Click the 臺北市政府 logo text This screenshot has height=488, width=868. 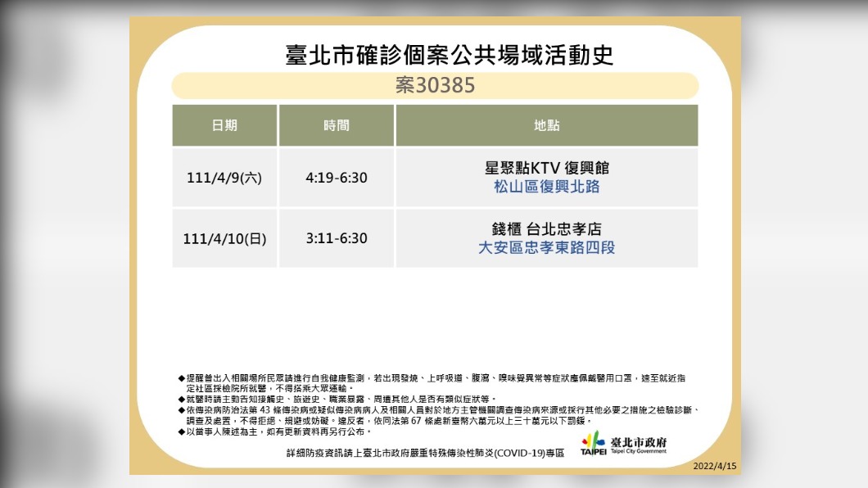tap(639, 442)
